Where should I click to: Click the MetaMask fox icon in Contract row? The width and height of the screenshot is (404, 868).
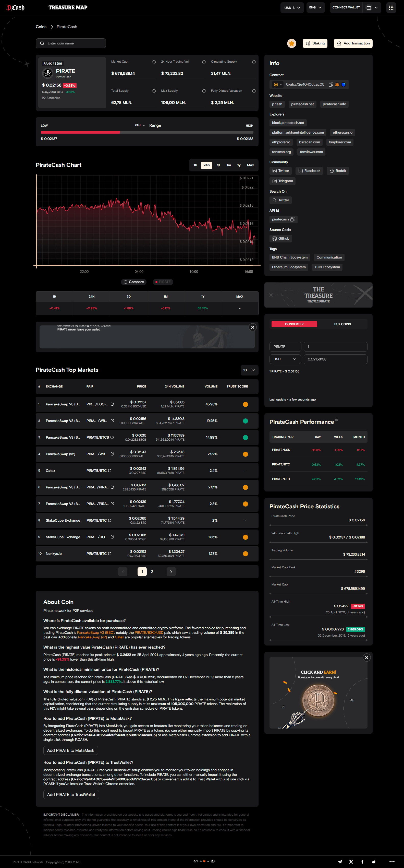pyautogui.click(x=337, y=85)
